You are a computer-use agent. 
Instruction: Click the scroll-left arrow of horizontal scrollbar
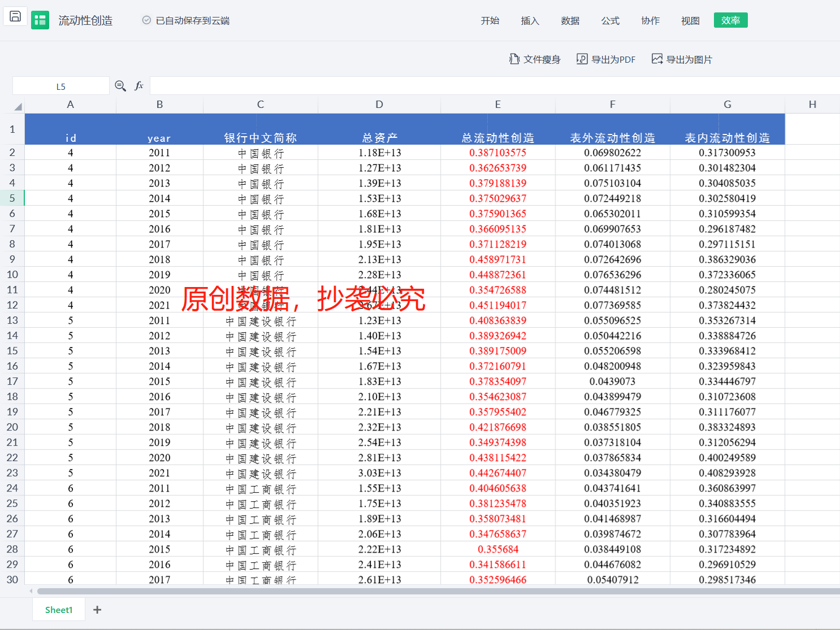click(31, 591)
